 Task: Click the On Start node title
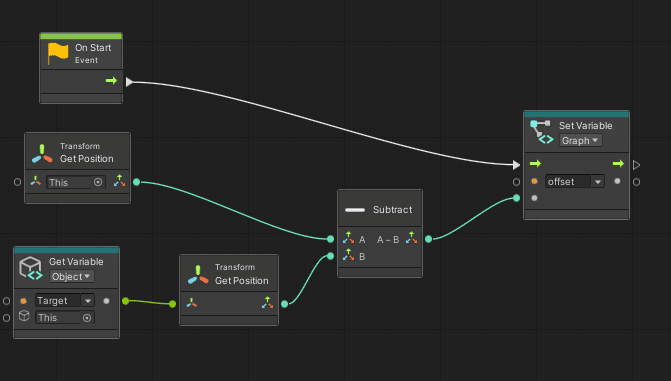click(93, 48)
